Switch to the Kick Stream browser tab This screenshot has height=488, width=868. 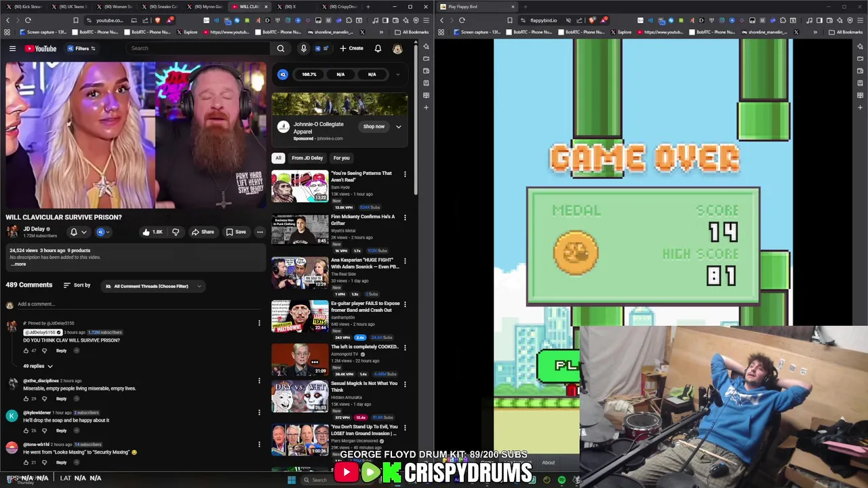click(x=24, y=7)
